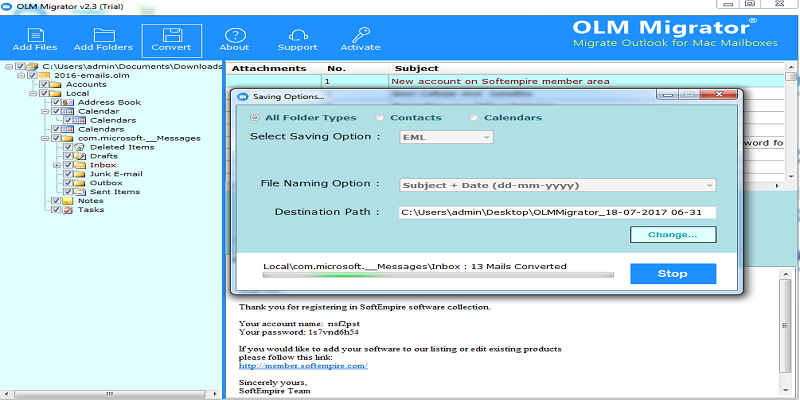Uncheck the Accounts folder checkbox

click(44, 85)
